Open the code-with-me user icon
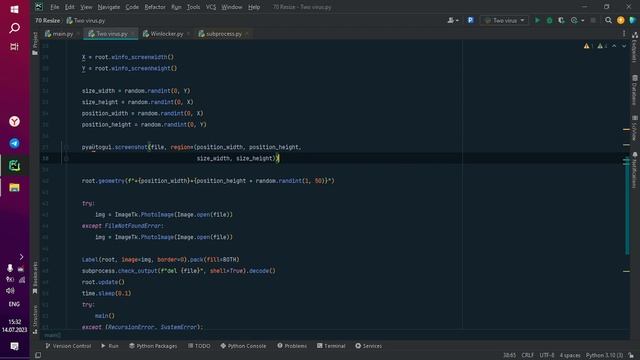 point(451,20)
